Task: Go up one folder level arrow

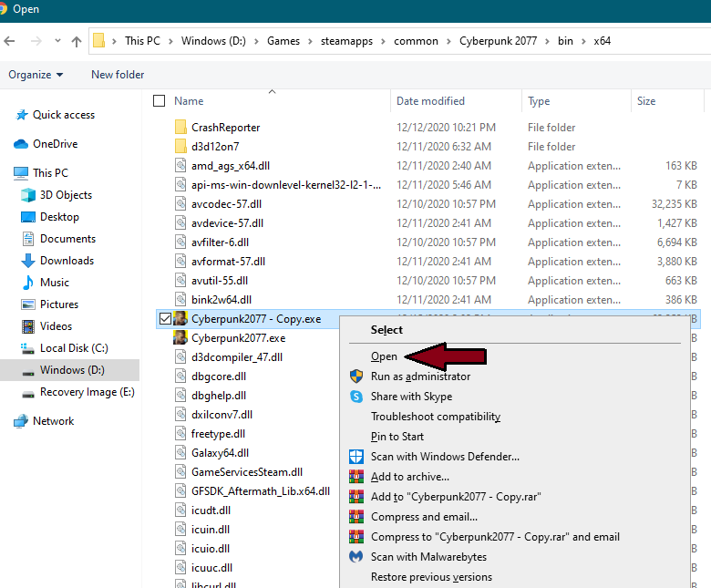Action: pos(77,41)
